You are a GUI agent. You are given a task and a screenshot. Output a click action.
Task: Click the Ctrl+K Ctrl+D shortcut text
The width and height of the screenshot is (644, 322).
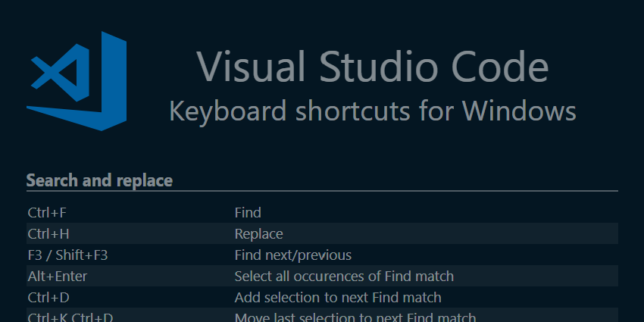(x=70, y=317)
